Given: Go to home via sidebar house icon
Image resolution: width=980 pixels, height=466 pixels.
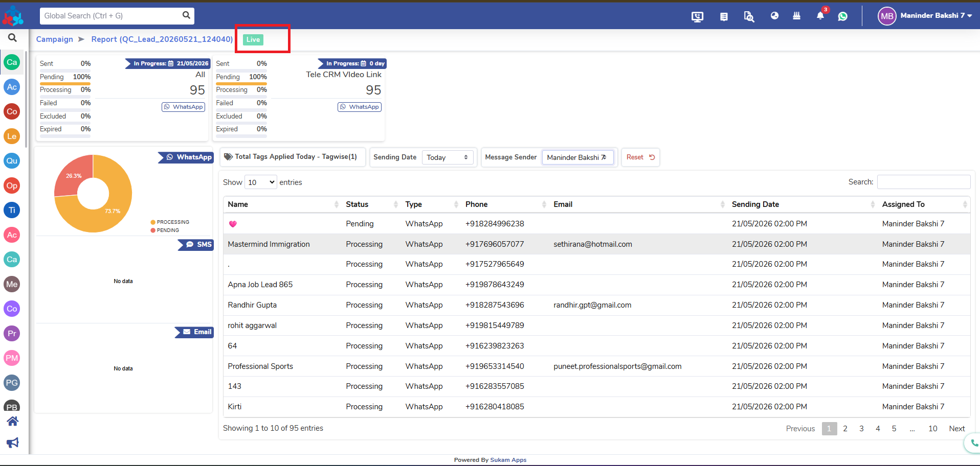Looking at the screenshot, I should (12, 421).
